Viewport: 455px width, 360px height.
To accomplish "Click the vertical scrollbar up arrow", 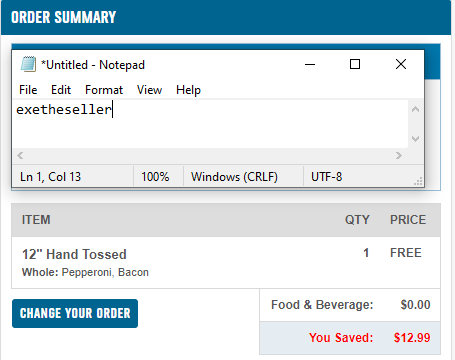I will click(415, 109).
